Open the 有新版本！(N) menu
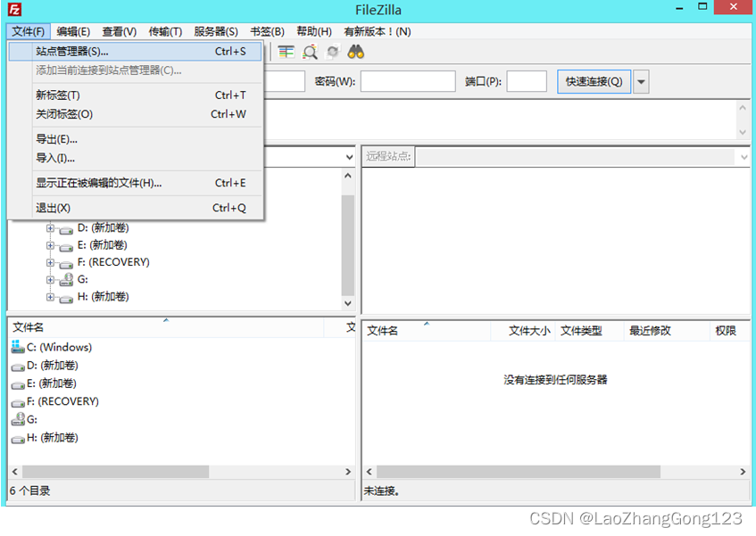Viewport: 756px width, 536px height. pos(377,32)
